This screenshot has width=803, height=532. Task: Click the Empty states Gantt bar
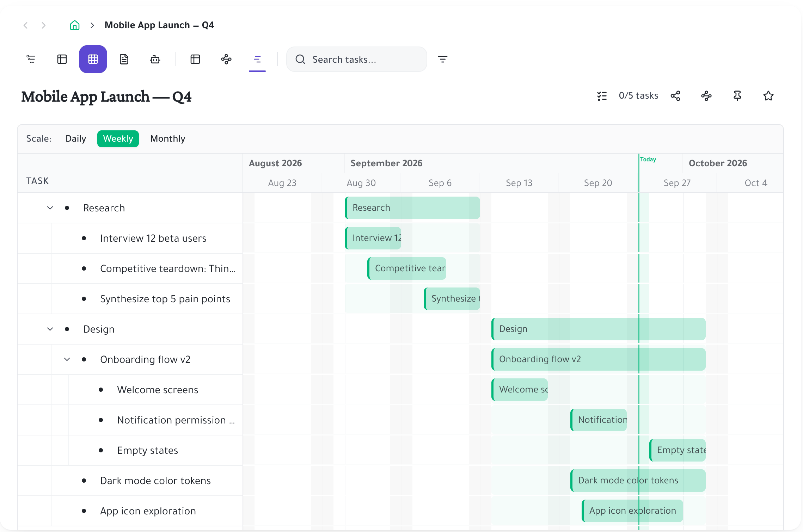point(678,450)
